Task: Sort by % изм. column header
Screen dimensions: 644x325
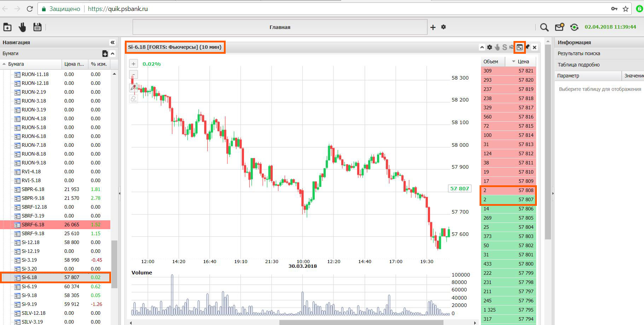Action: [x=99, y=64]
